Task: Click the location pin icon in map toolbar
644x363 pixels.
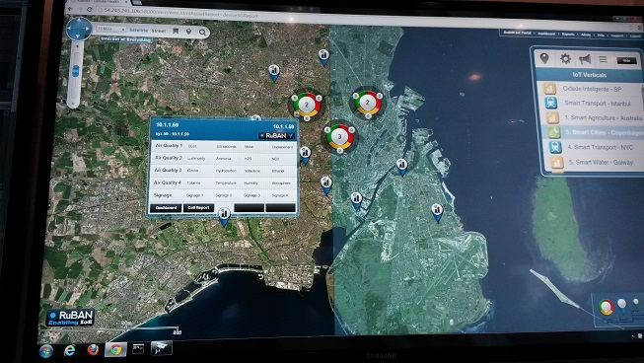Action: 188,32
